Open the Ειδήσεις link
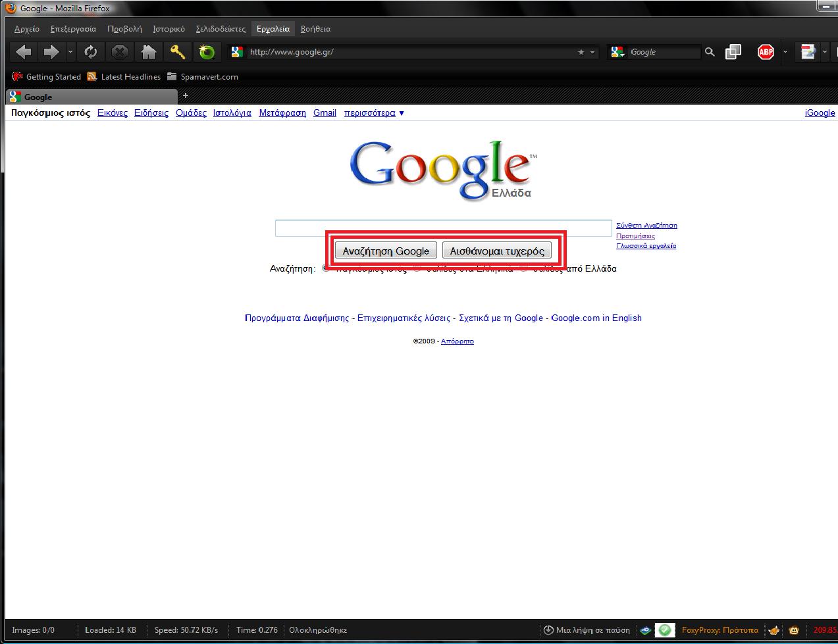This screenshot has width=838, height=644. click(151, 113)
